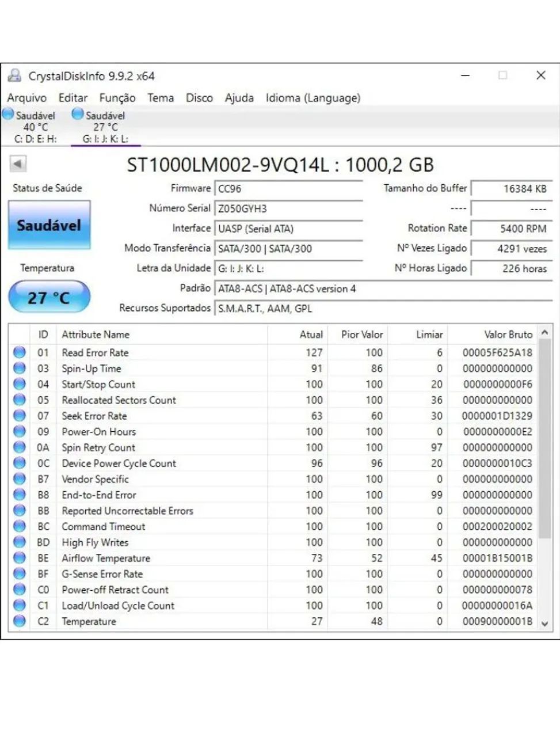Click the previous disk arrow button
The height and width of the screenshot is (737, 560).
pyautogui.click(x=18, y=164)
